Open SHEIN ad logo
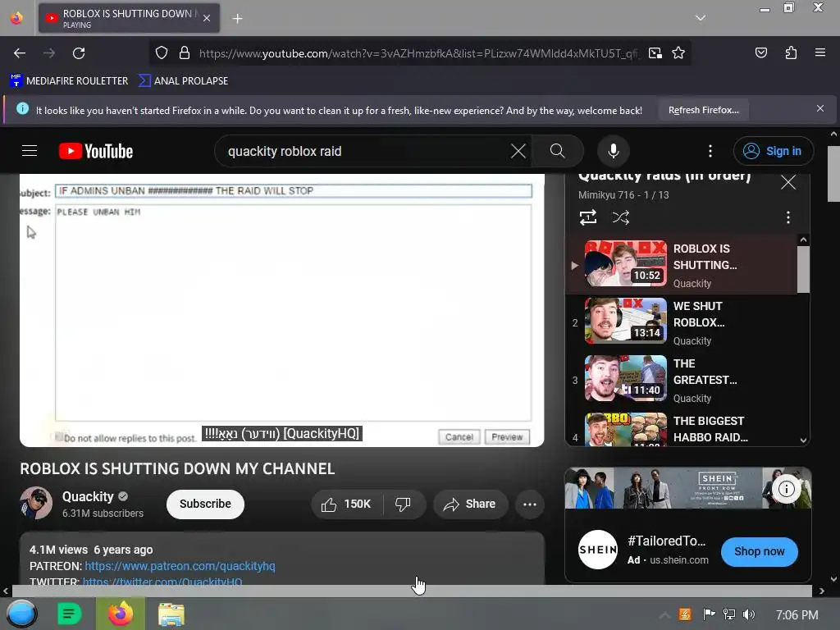The image size is (840, 630). 598,550
